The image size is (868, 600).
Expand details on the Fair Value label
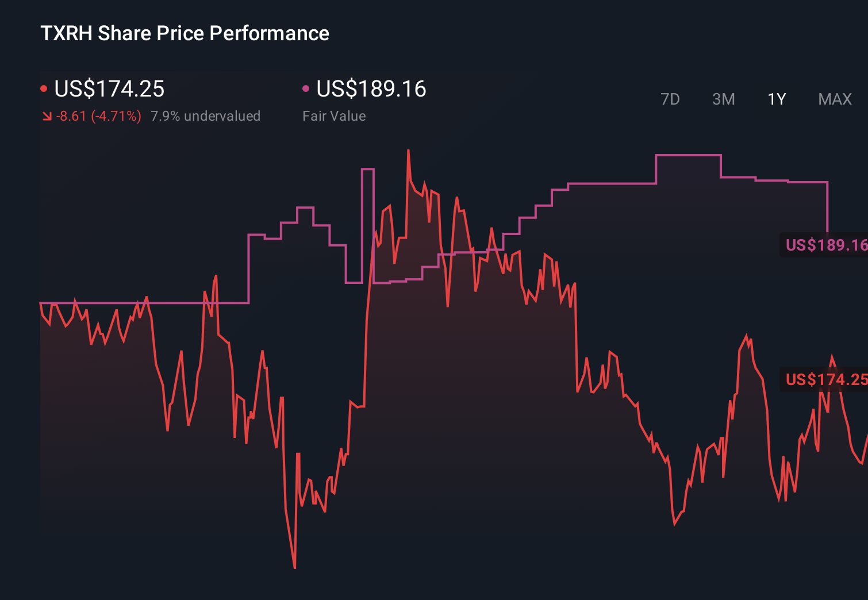tap(334, 116)
